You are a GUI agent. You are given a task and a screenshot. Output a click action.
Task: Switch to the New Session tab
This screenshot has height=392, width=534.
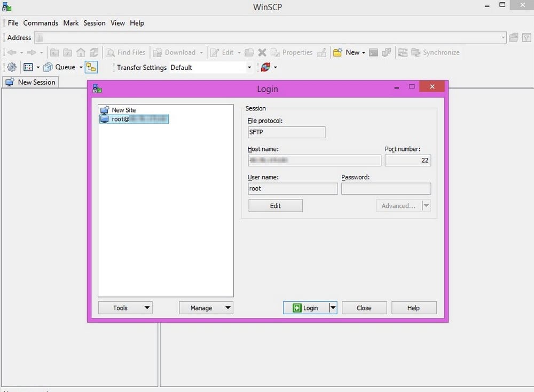point(30,82)
